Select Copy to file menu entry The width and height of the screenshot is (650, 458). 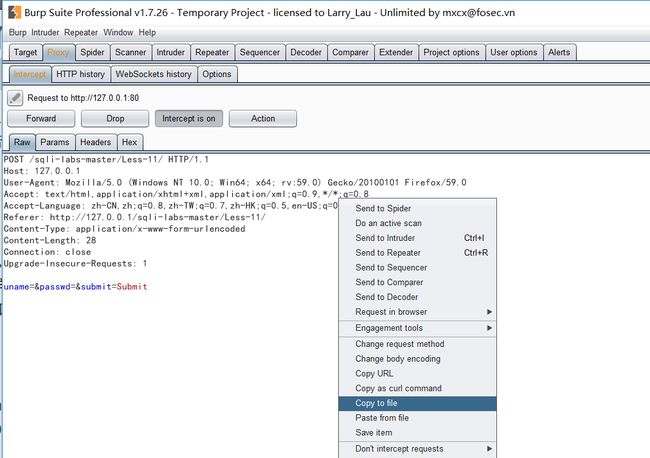coord(417,403)
